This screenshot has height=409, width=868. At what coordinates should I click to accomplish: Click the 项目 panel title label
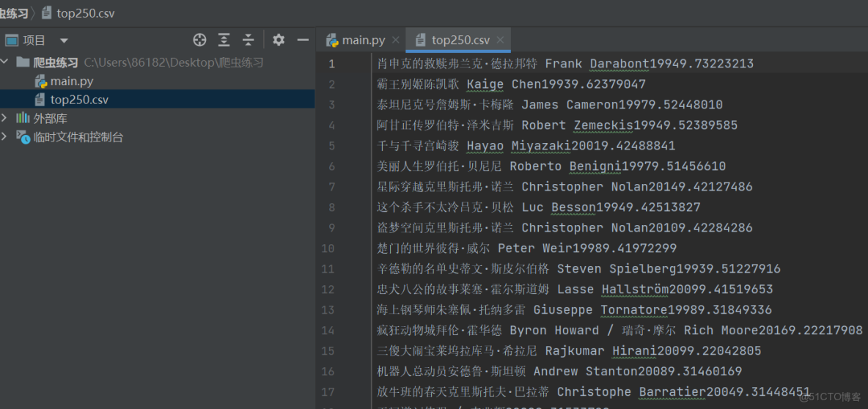34,40
